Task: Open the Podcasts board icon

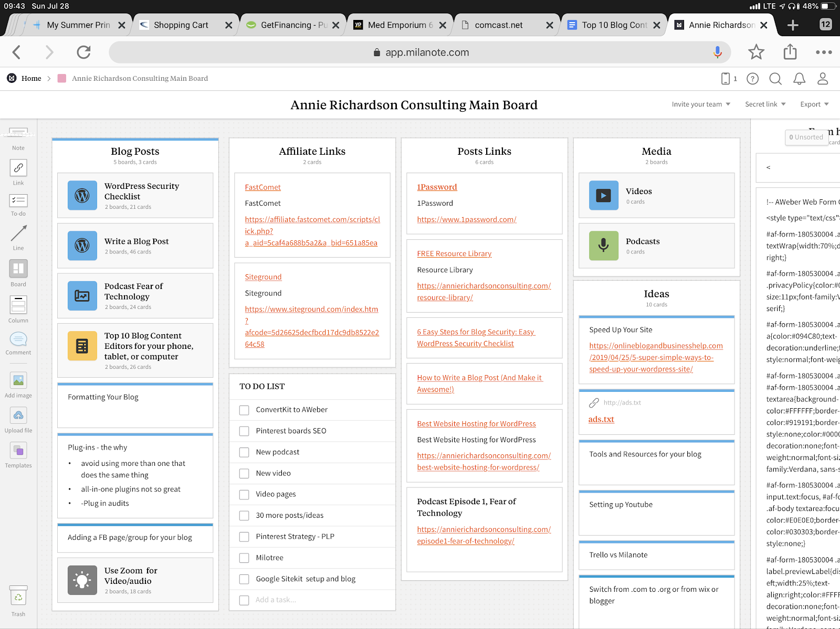Action: 604,246
